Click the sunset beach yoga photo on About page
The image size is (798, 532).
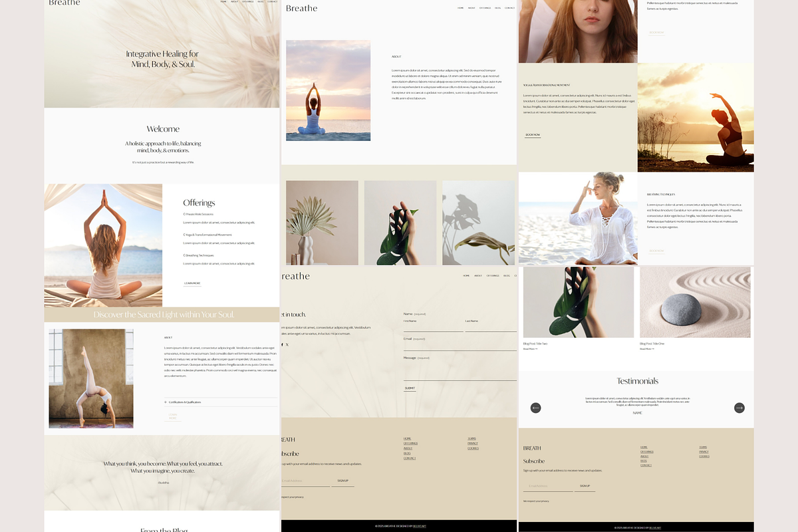pos(329,90)
